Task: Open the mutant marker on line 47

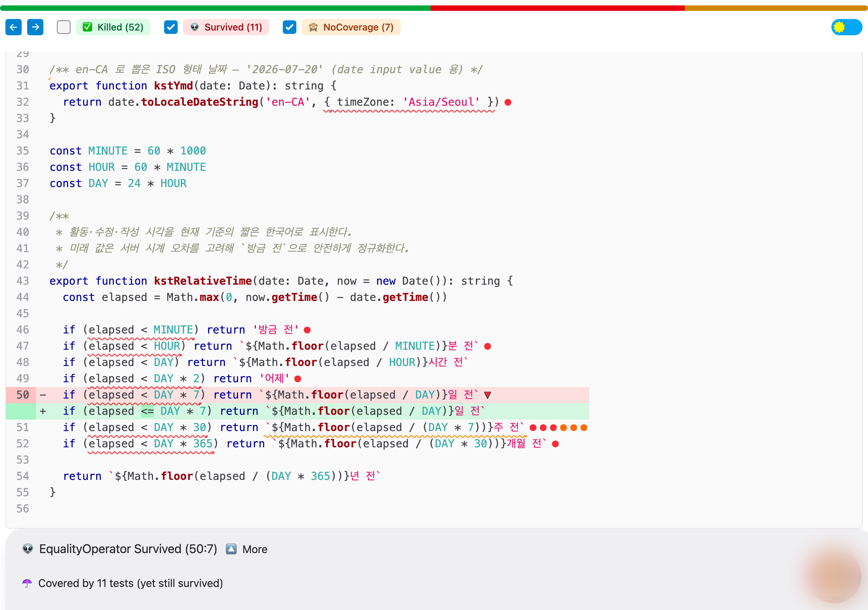Action: click(x=488, y=346)
